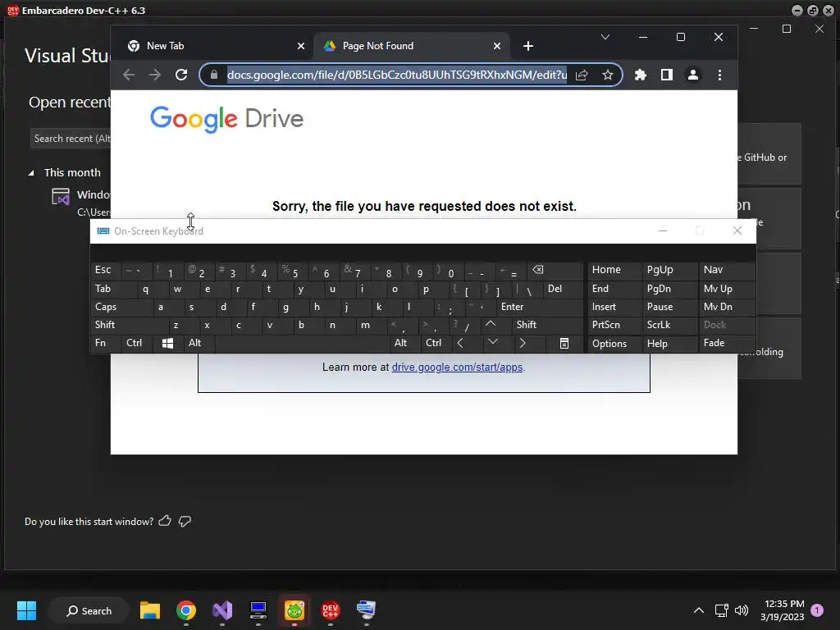The width and height of the screenshot is (840, 630).
Task: Open Dev-C++ from taskbar
Action: [331, 610]
